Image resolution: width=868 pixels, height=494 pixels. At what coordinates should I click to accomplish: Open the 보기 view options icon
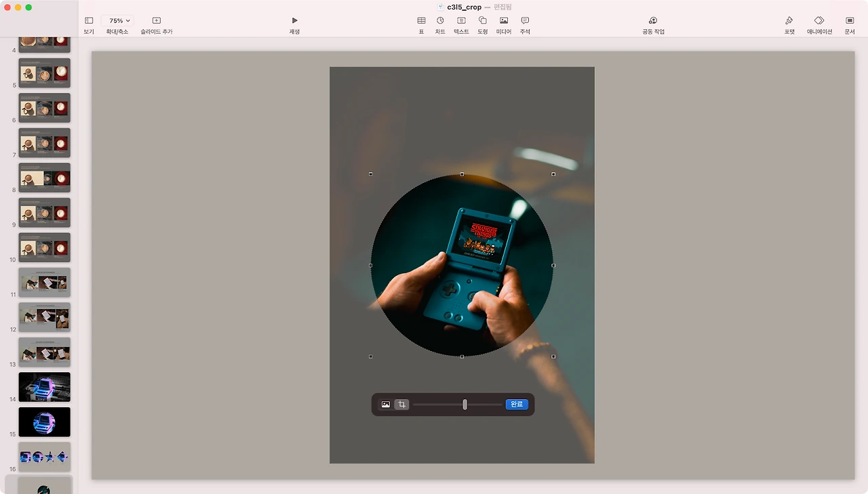tap(89, 21)
